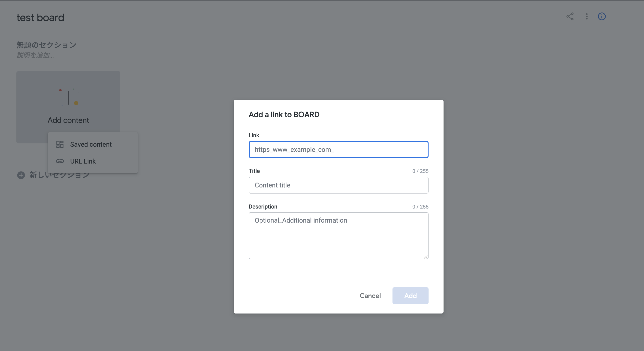Click the board info icon
Viewport: 644px width, 351px height.
(x=602, y=16)
